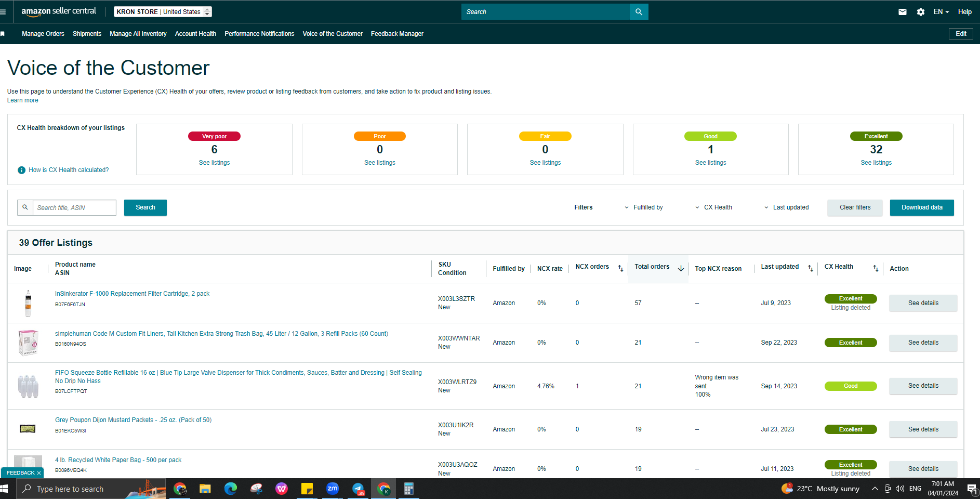Open Zoom from taskbar
Image resolution: width=980 pixels, height=499 pixels.
tap(333, 489)
